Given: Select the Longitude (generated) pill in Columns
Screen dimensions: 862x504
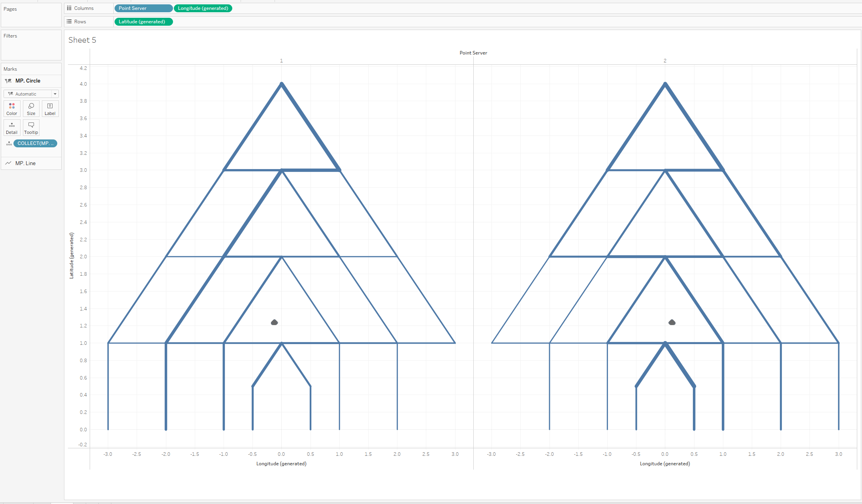Looking at the screenshot, I should pos(203,8).
